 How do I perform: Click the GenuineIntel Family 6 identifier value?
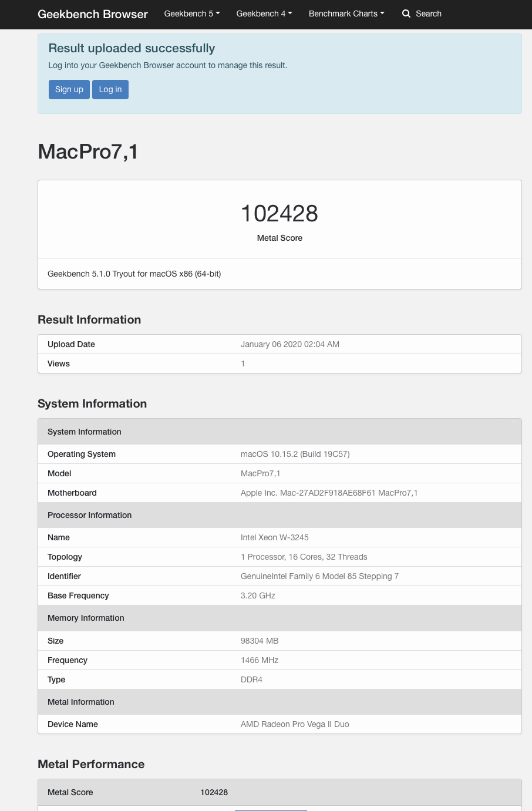point(320,576)
